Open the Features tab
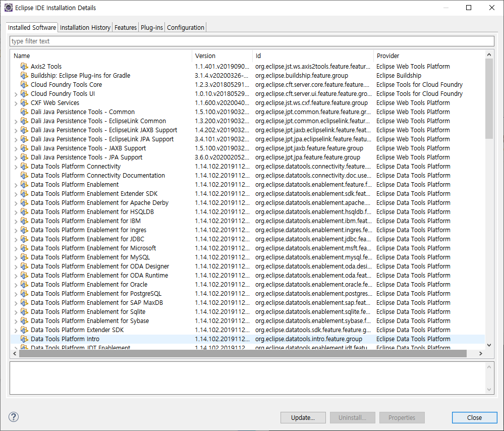This screenshot has height=431, width=504. point(125,28)
